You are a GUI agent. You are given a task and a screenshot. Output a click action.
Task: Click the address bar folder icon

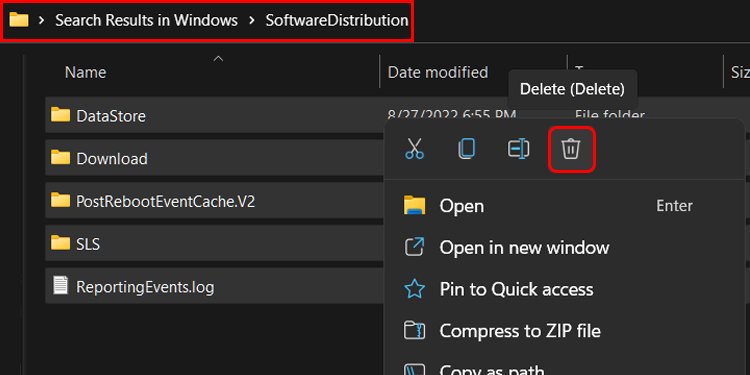(x=19, y=20)
